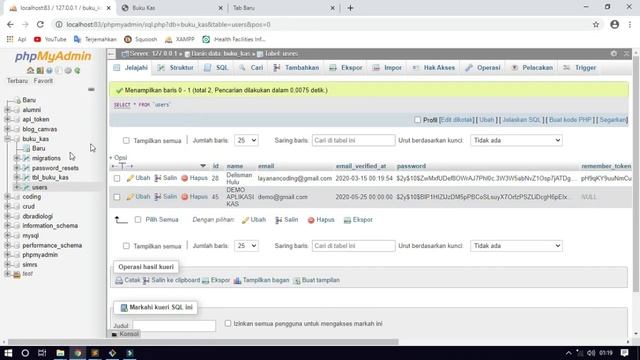Sort by email column header
Image resolution: width=640 pixels, height=360 pixels.
click(266, 166)
